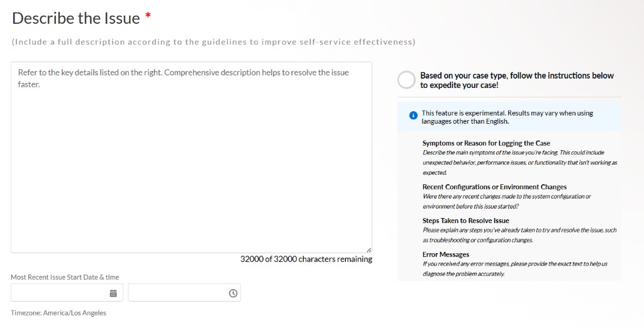Open the calendar date picker icon
The height and width of the screenshot is (328, 644).
[x=113, y=293]
